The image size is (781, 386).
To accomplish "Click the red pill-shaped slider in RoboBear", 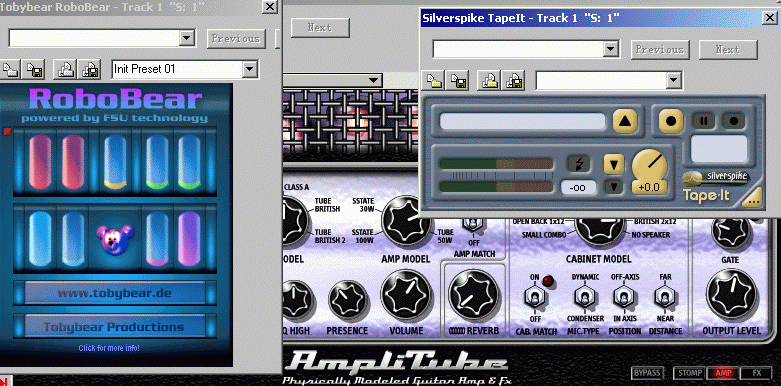I will click(x=40, y=161).
